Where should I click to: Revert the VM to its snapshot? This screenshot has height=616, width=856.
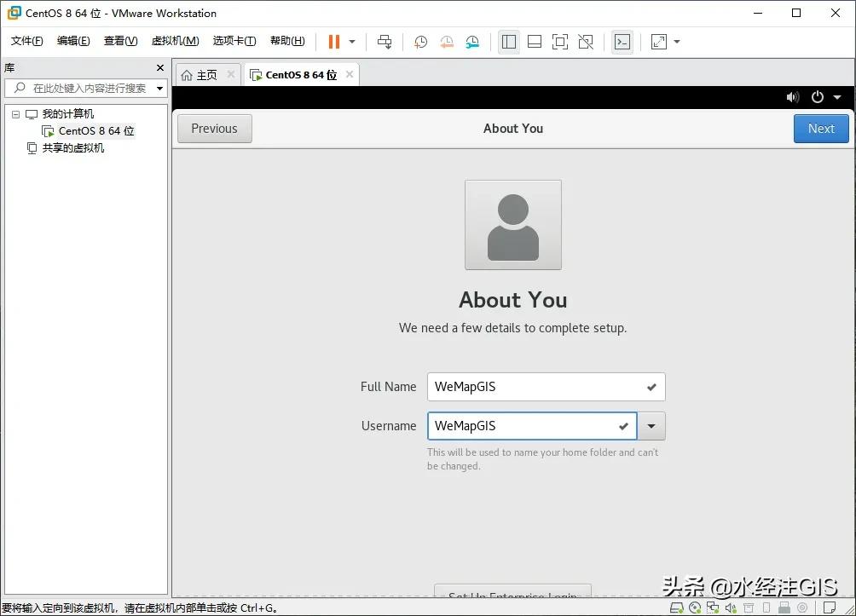tap(446, 41)
